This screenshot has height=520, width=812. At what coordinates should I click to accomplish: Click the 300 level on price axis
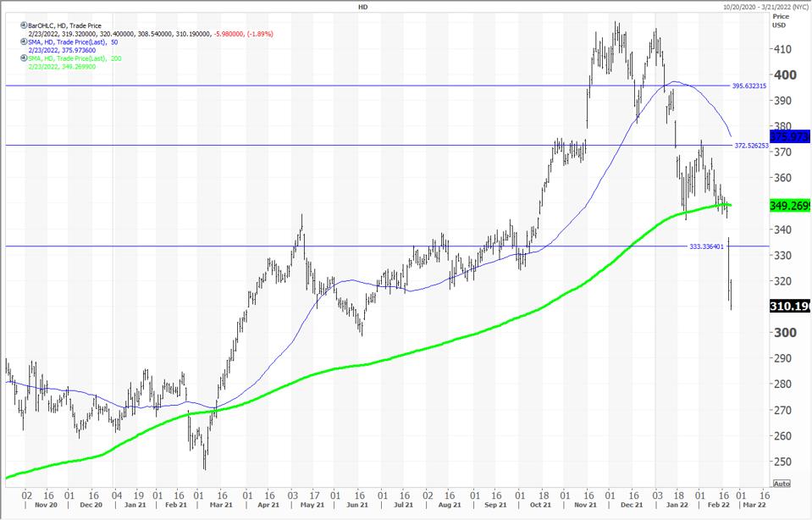[783, 333]
